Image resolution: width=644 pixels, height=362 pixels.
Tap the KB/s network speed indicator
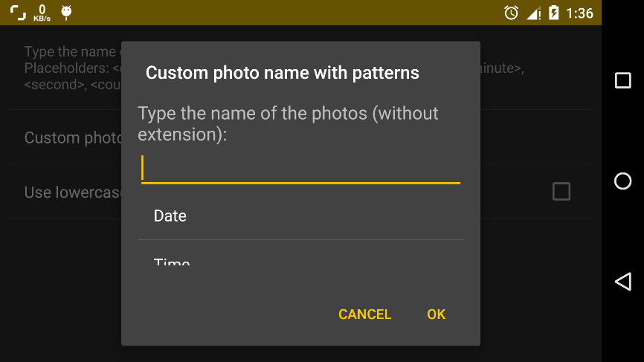tap(42, 13)
